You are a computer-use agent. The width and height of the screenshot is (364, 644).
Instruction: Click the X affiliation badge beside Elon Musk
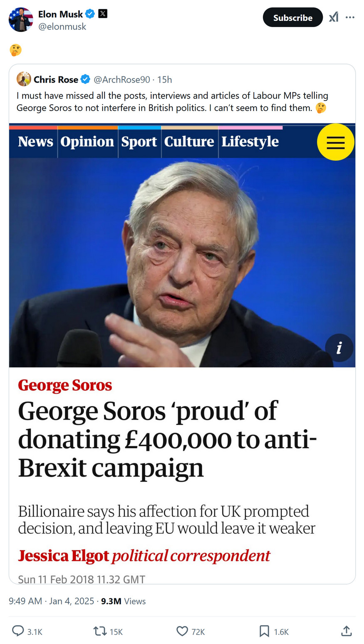tap(103, 14)
